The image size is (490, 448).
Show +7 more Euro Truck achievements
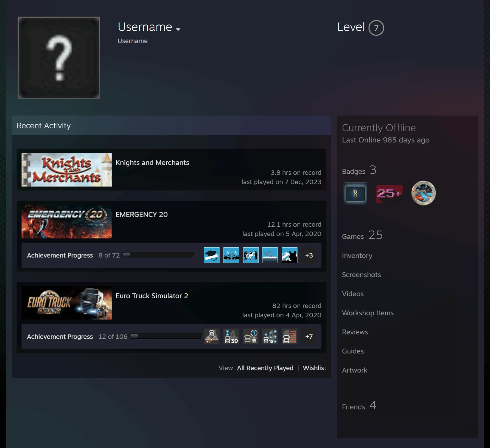[x=309, y=337]
